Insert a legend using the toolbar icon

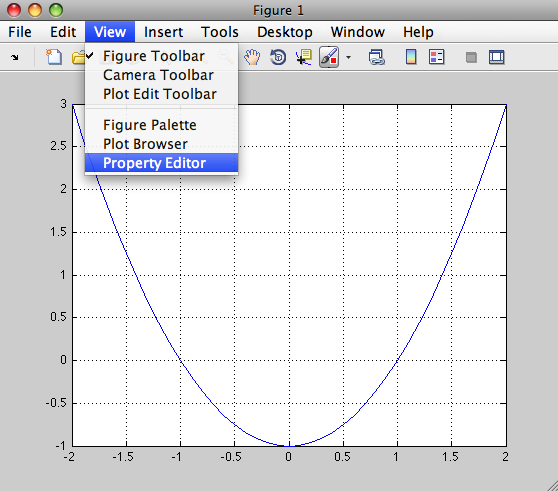coord(437,57)
